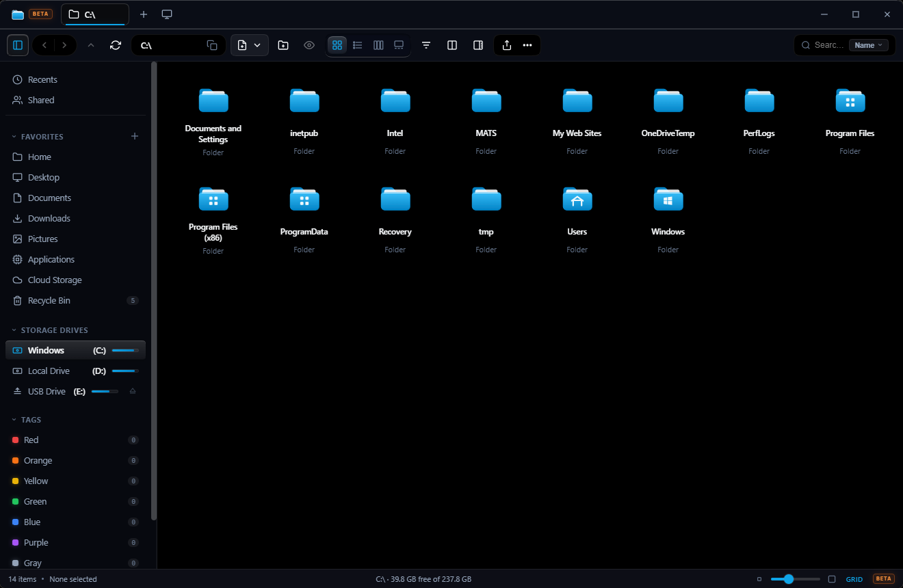The width and height of the screenshot is (903, 588).
Task: Open new file dropdown arrow
Action: click(257, 45)
